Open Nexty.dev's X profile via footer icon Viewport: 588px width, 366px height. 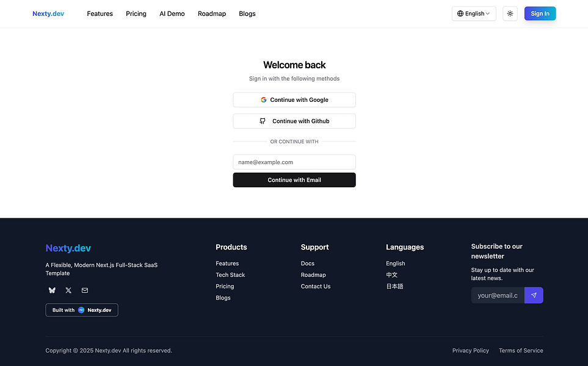tap(68, 290)
